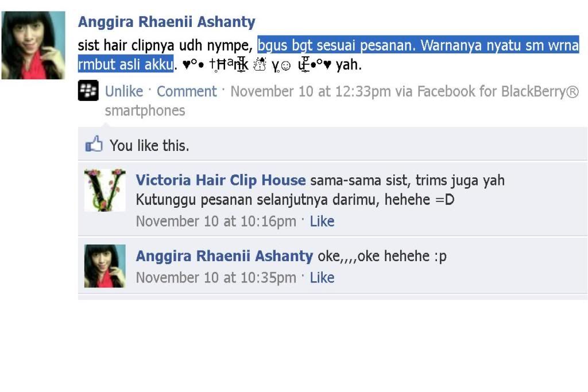Image resolution: width=588 pixels, height=392 pixels.
Task: Open Anggira's small comment avatar
Action: [x=105, y=266]
